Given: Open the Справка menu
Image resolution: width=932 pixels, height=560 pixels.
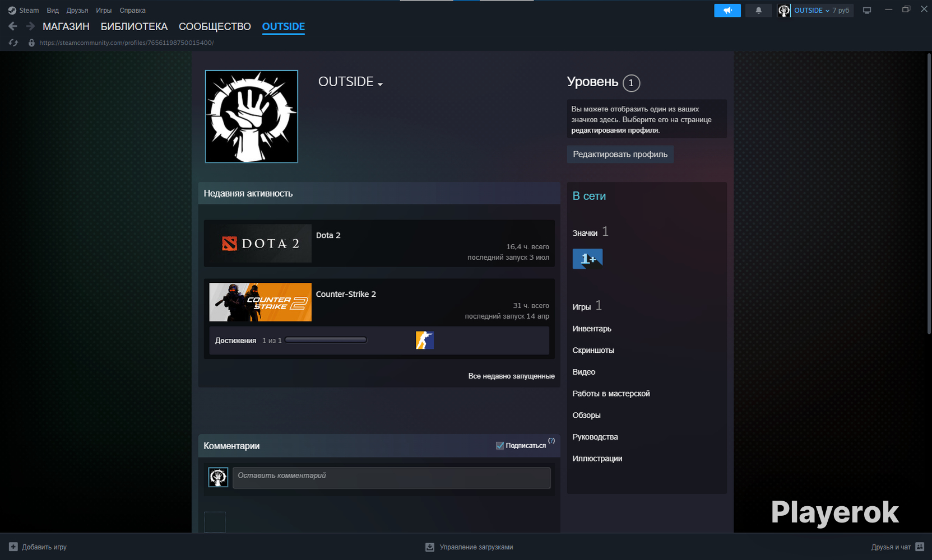Looking at the screenshot, I should click(x=132, y=11).
